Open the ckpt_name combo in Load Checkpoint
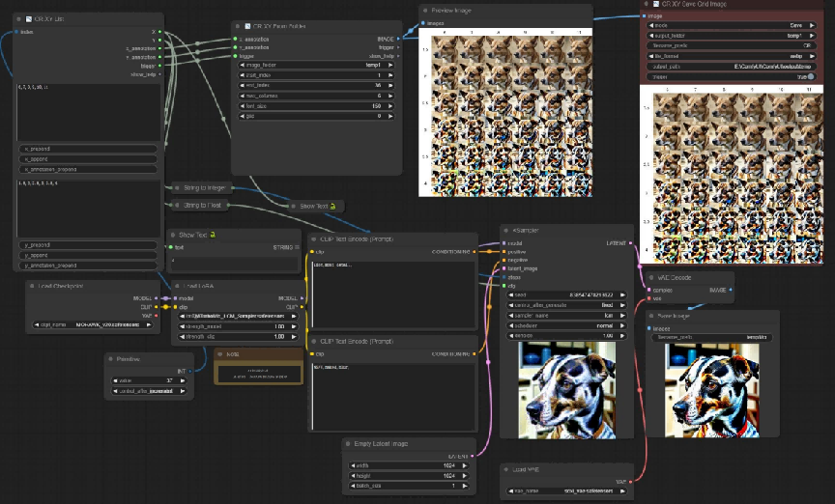 (93, 324)
